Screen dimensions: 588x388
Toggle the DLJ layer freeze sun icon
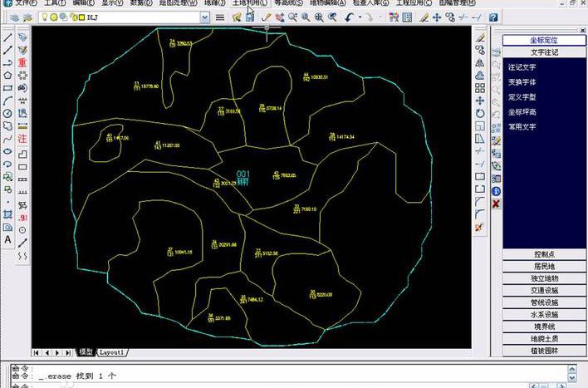click(54, 17)
